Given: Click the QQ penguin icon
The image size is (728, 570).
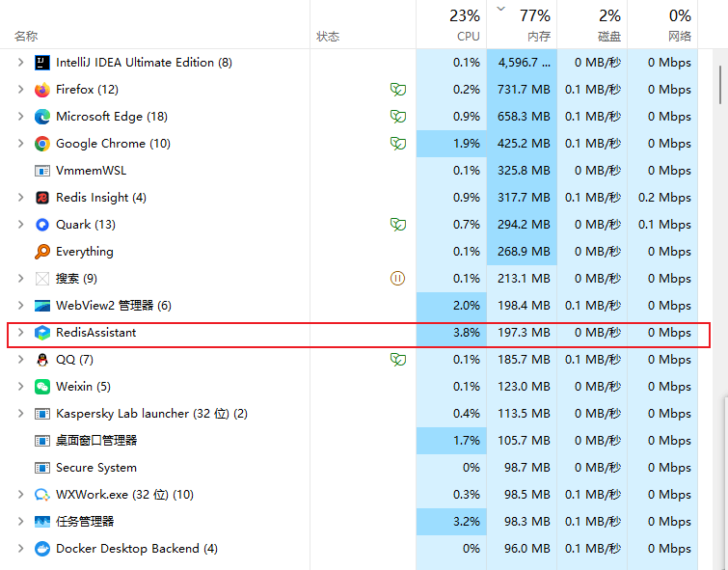Looking at the screenshot, I should tap(42, 360).
